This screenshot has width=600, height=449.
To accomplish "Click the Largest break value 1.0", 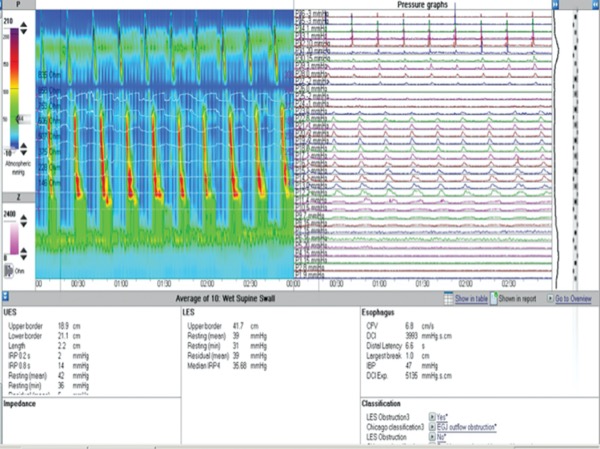I will [409, 356].
